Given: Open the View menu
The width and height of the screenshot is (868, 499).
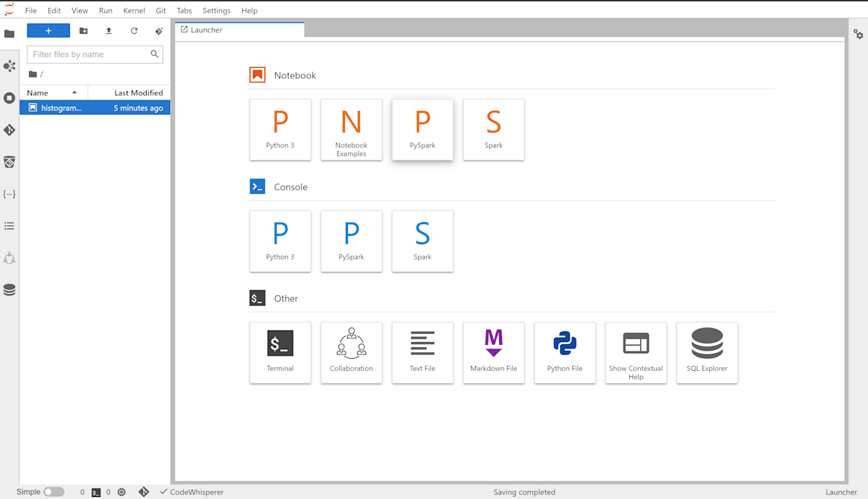Looking at the screenshot, I should point(80,11).
